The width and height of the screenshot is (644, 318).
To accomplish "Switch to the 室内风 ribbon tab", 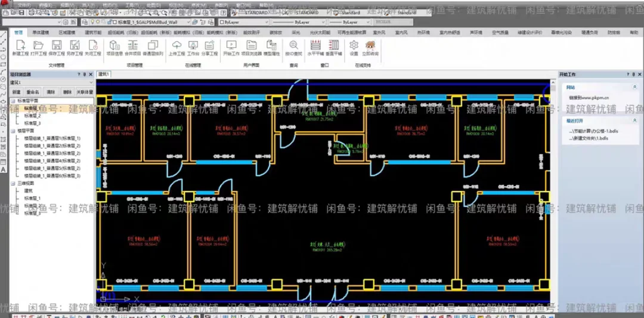I will point(401,32).
